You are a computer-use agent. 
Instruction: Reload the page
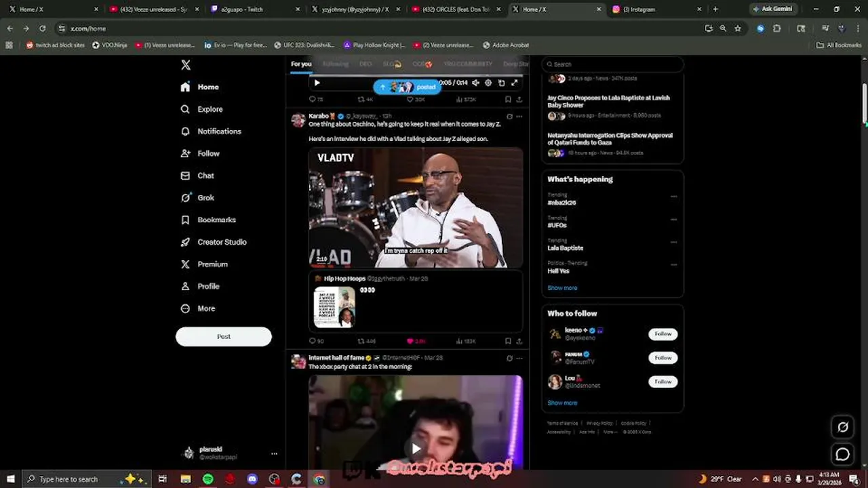(42, 28)
